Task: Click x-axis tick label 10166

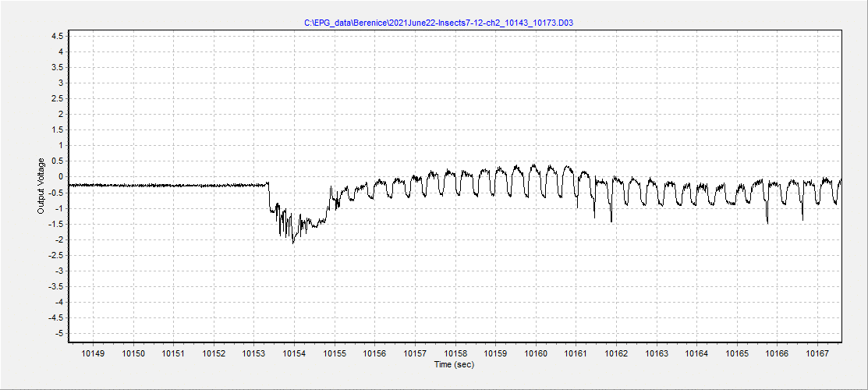Action: pyautogui.click(x=778, y=353)
